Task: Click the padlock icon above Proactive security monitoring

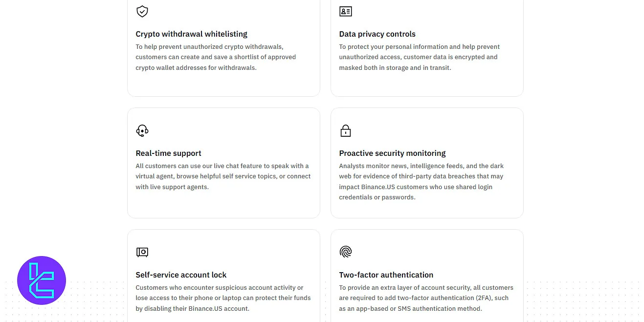Action: click(345, 130)
